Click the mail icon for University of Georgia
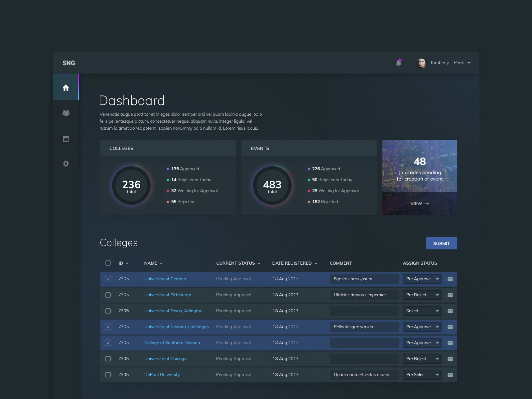532x399 pixels. [x=450, y=279]
